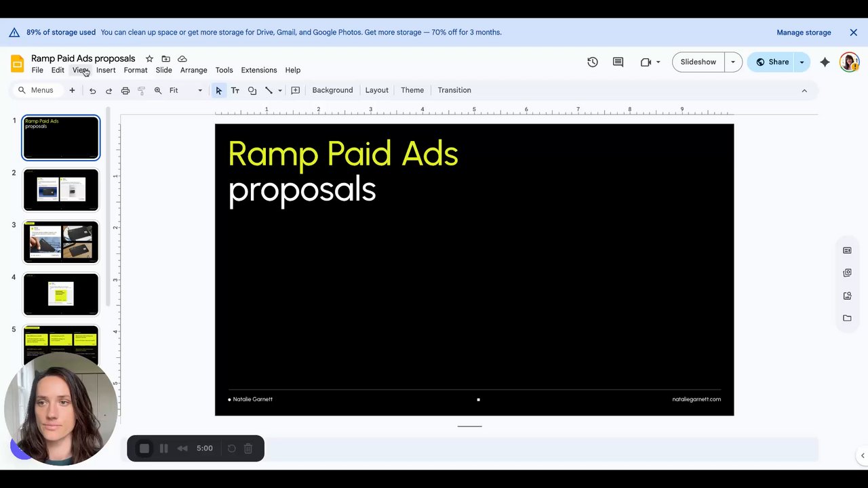Viewport: 868px width, 488px height.
Task: Select the zoom magnifier tool
Action: point(158,90)
